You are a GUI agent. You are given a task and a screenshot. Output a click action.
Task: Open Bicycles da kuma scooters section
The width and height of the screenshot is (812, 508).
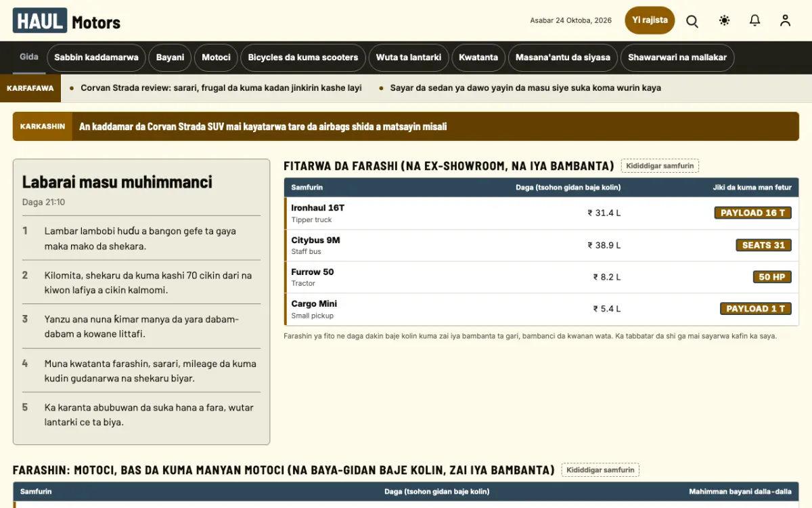click(x=303, y=58)
